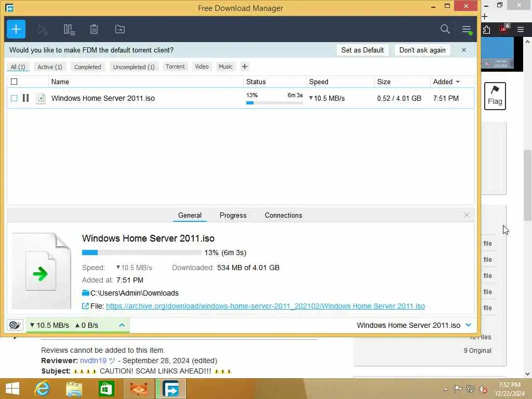The image size is (532, 399).
Task: Launch Internet Explorer from taskbar
Action: 43,389
